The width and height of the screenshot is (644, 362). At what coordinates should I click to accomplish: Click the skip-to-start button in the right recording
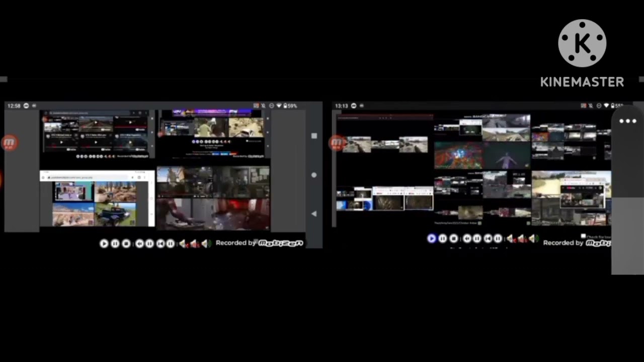(x=488, y=238)
